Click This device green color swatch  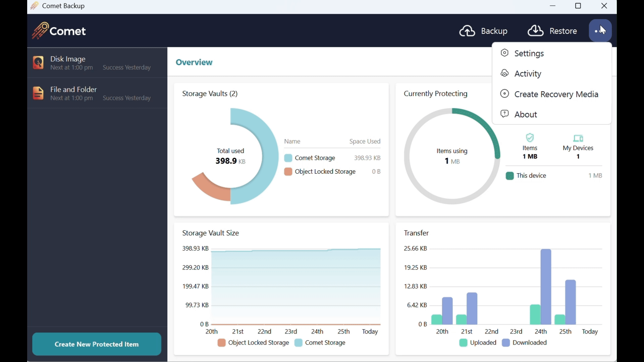click(x=509, y=176)
